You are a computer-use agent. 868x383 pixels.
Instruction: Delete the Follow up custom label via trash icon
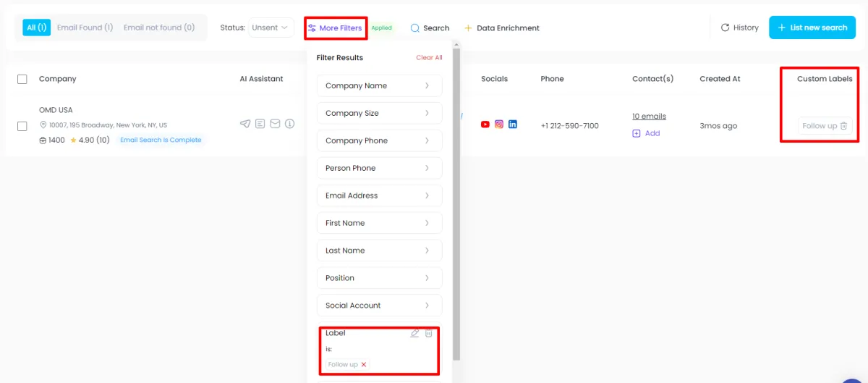pos(843,125)
